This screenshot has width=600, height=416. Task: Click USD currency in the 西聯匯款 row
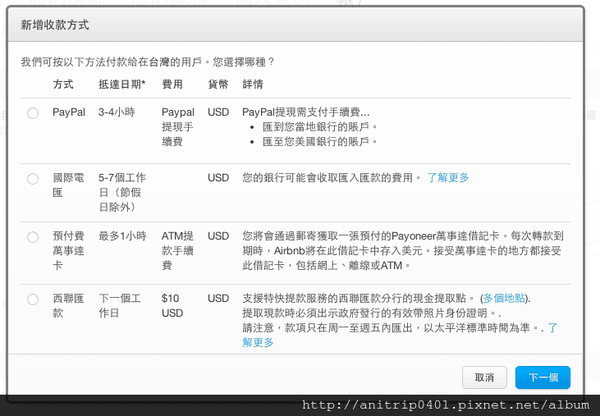(218, 298)
